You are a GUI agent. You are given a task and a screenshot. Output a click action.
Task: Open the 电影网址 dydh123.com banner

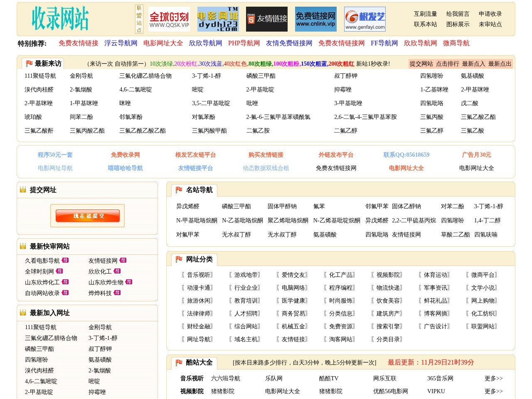click(x=218, y=19)
